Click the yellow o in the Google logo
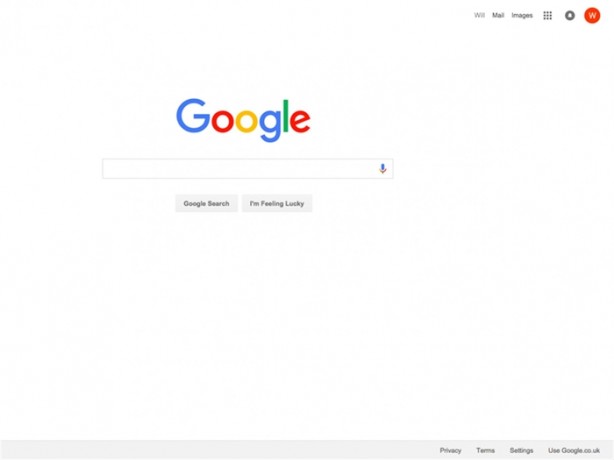614x460 pixels. 246,120
